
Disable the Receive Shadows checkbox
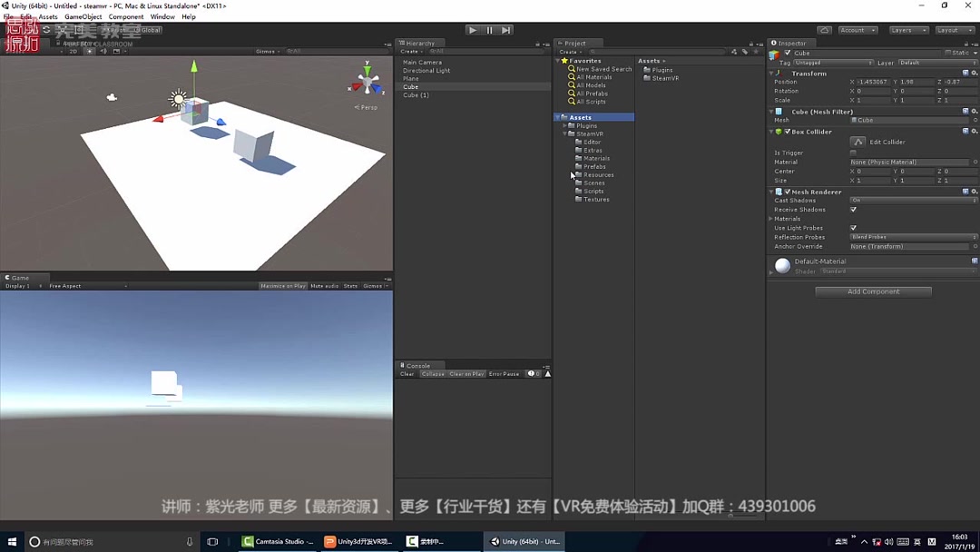point(853,210)
